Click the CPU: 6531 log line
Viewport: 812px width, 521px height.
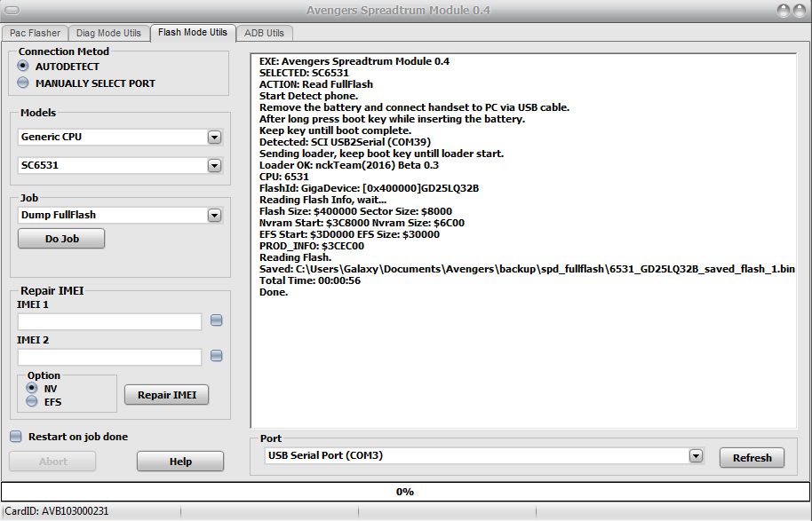(x=283, y=177)
